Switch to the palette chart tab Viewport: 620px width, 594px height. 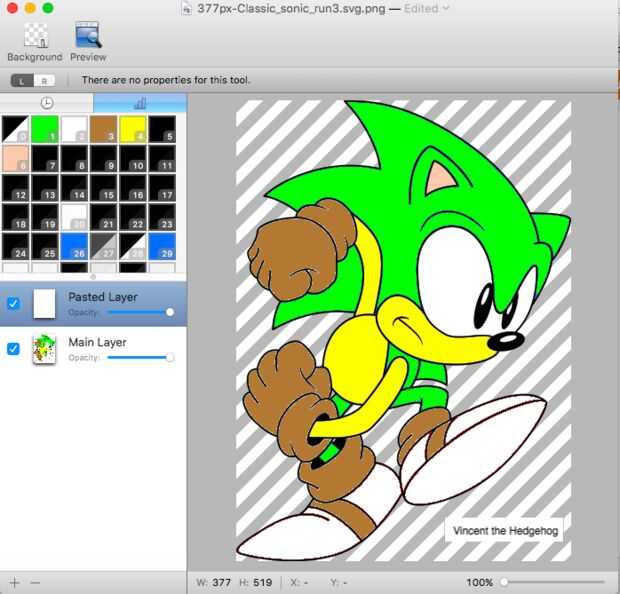pyautogui.click(x=139, y=103)
